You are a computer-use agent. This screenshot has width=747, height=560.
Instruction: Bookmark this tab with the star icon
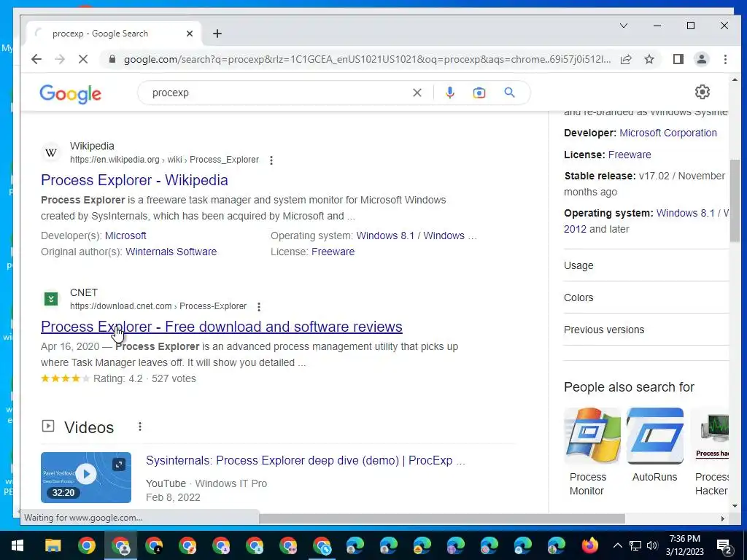649,59
